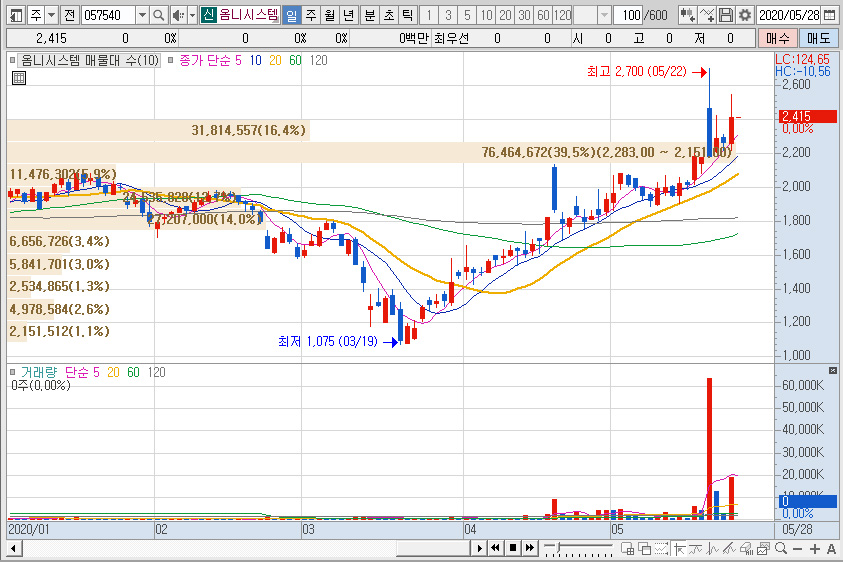Click the diagonal lines drawing icon
843x562 pixels.
coord(730,549)
